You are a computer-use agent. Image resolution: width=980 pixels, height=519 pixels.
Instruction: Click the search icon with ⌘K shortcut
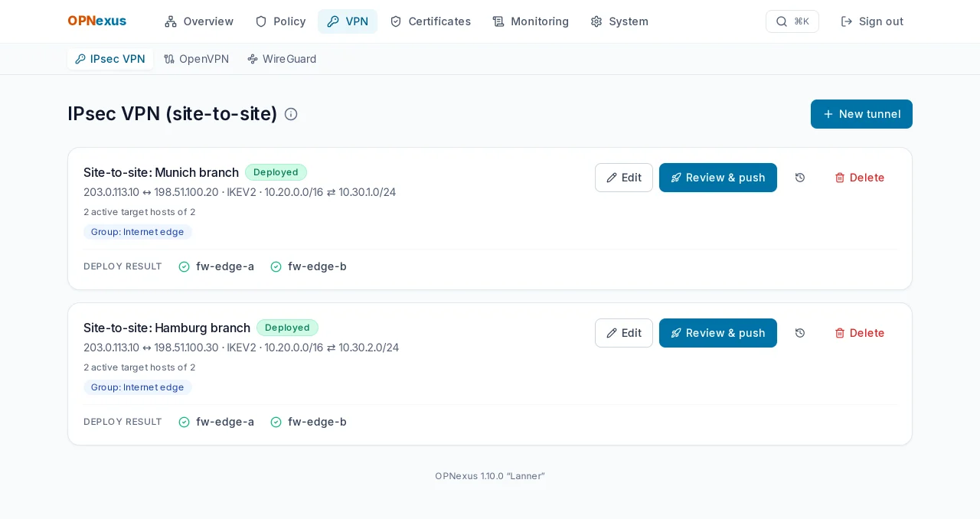(792, 21)
